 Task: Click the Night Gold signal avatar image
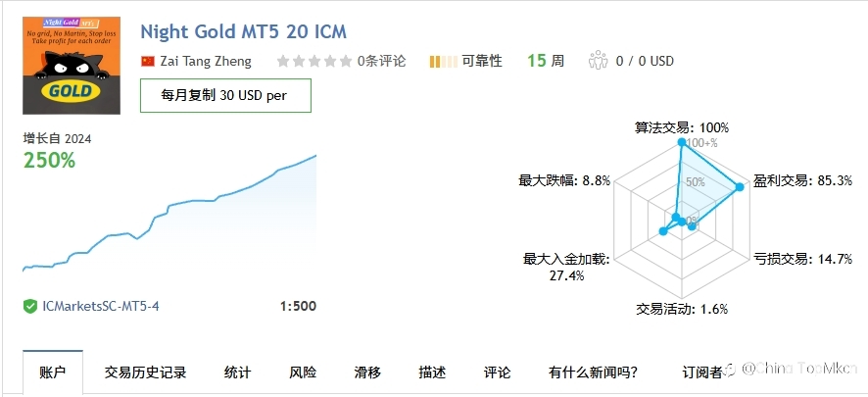(x=72, y=66)
